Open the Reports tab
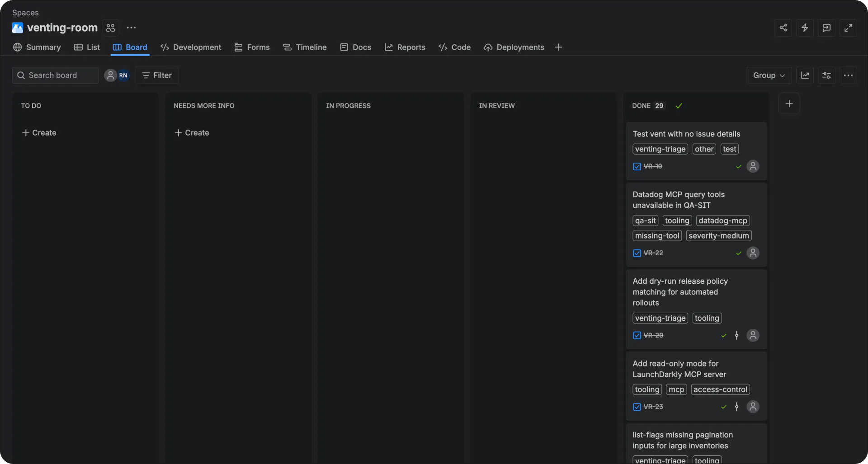Image resolution: width=868 pixels, height=464 pixels. (405, 47)
